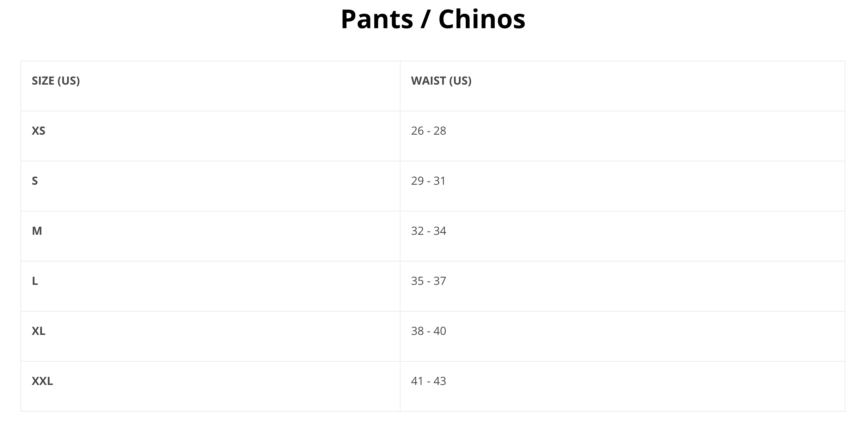
Task: Click the 35 - 37 waist value
Action: 428,281
